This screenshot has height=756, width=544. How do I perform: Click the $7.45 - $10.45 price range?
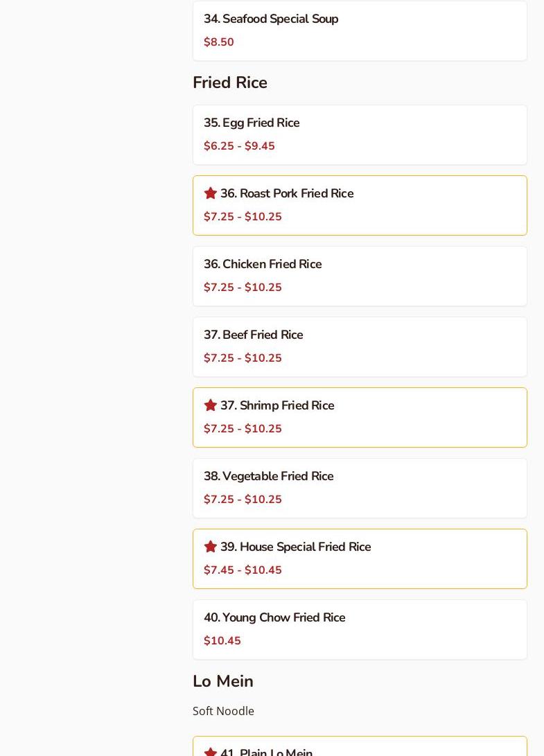243,570
